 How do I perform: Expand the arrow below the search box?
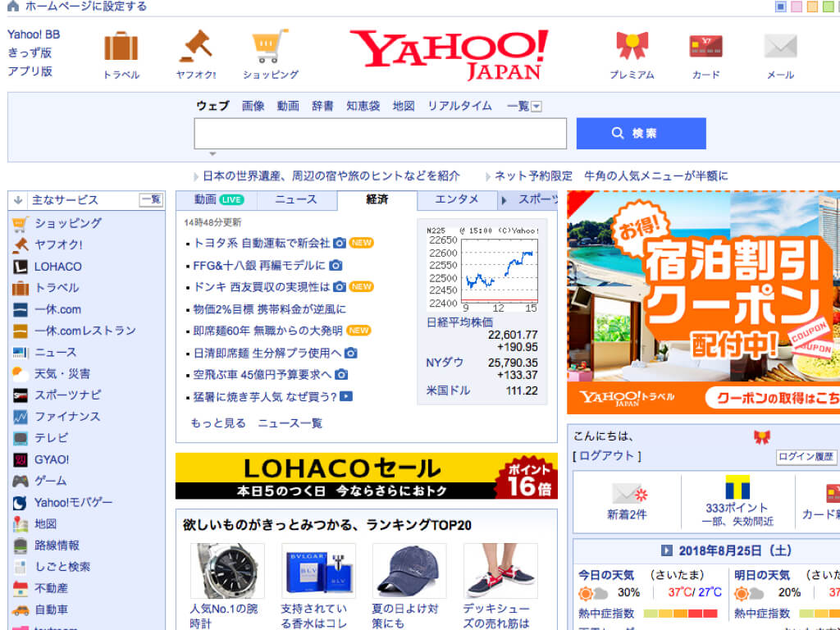click(212, 154)
